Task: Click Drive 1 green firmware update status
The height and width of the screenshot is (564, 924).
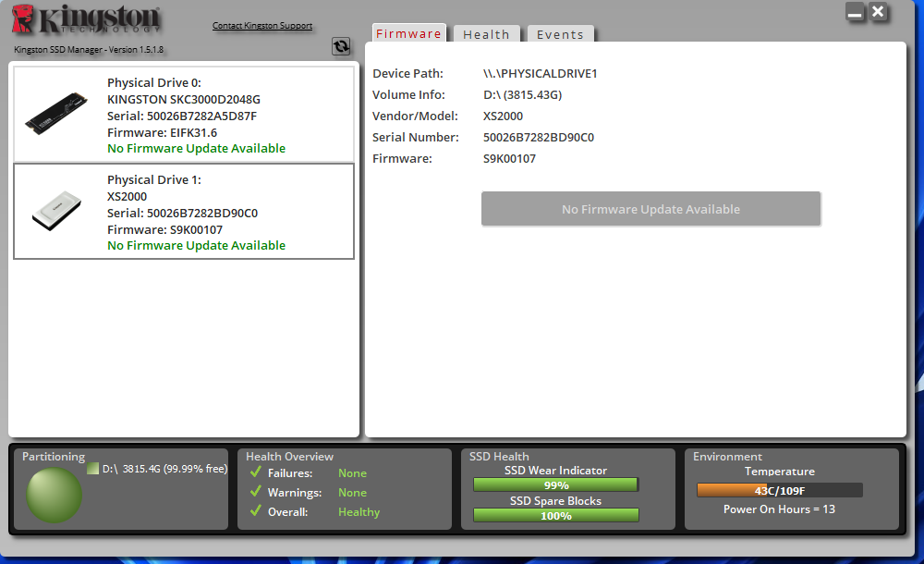Action: (196, 245)
